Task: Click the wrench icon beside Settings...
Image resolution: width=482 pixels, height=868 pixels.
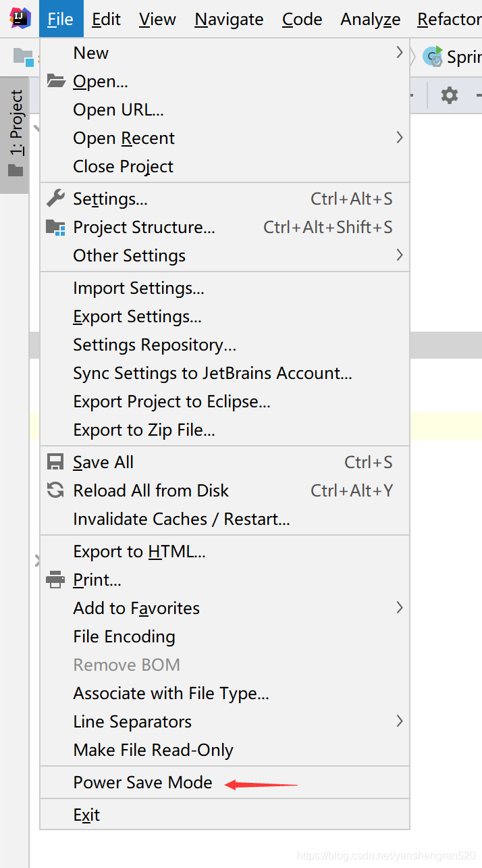Action: coord(55,199)
